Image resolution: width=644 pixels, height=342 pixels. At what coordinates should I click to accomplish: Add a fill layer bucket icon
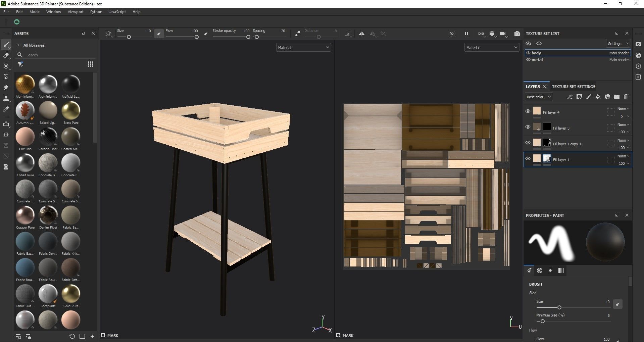[598, 97]
